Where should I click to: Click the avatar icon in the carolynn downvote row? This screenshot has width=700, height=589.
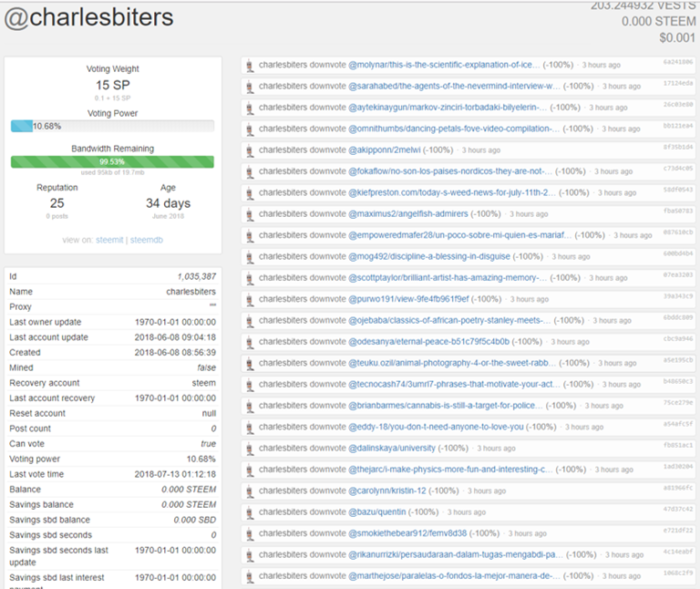coord(250,491)
